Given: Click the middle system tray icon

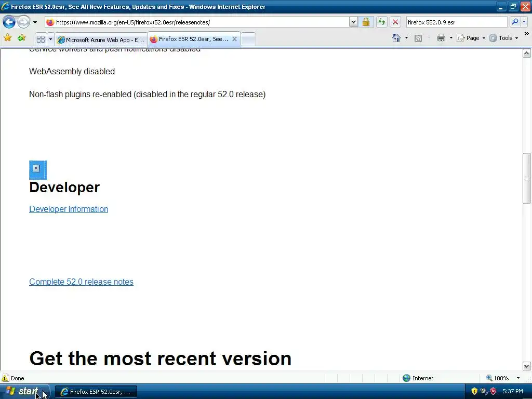Looking at the screenshot, I should pyautogui.click(x=484, y=391).
